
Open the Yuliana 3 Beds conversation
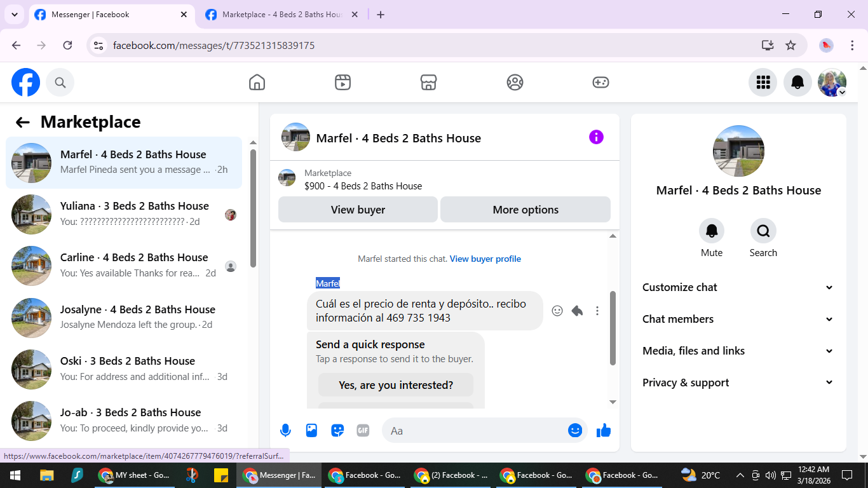tap(124, 214)
